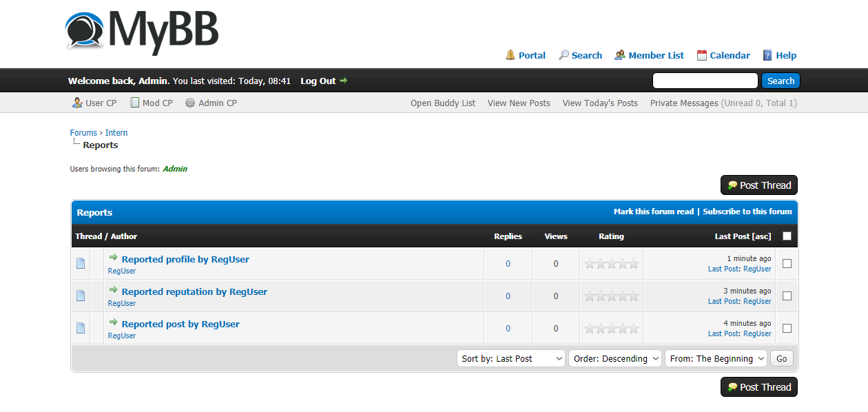
Task: Open the From: The Beginning dropdown
Action: click(x=716, y=358)
